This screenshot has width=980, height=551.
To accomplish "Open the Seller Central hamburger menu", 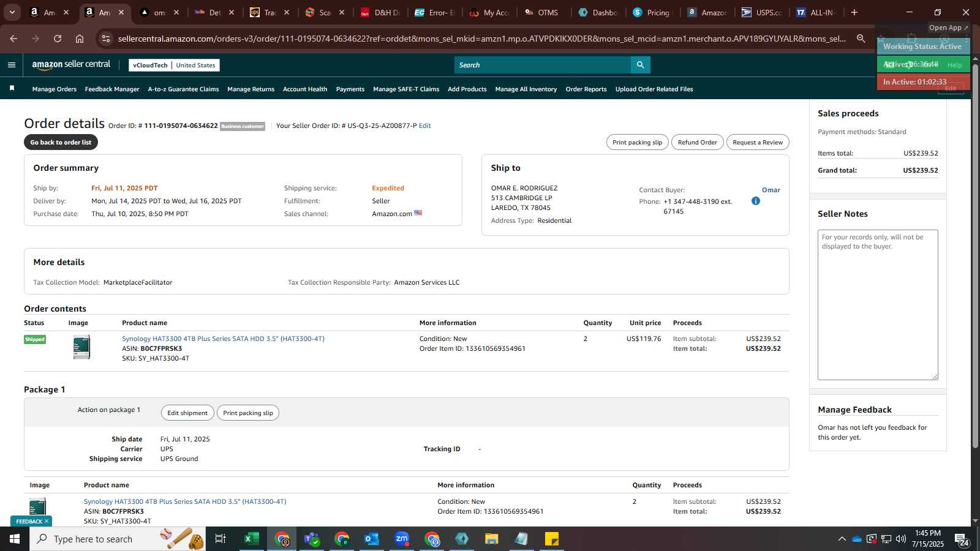I will 12,65.
